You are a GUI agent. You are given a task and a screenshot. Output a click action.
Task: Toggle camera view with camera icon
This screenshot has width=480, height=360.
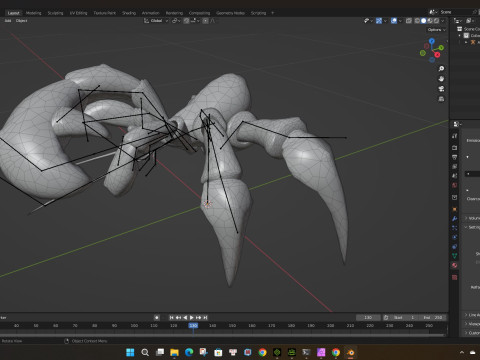[x=441, y=89]
